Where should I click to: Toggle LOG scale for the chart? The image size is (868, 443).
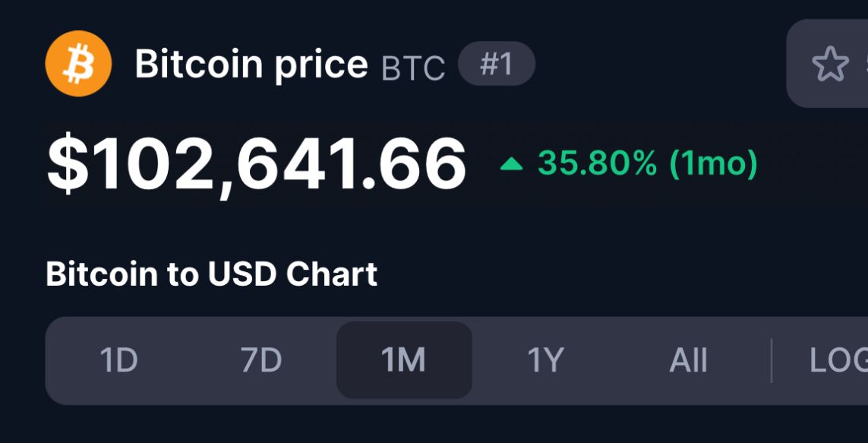click(x=838, y=360)
